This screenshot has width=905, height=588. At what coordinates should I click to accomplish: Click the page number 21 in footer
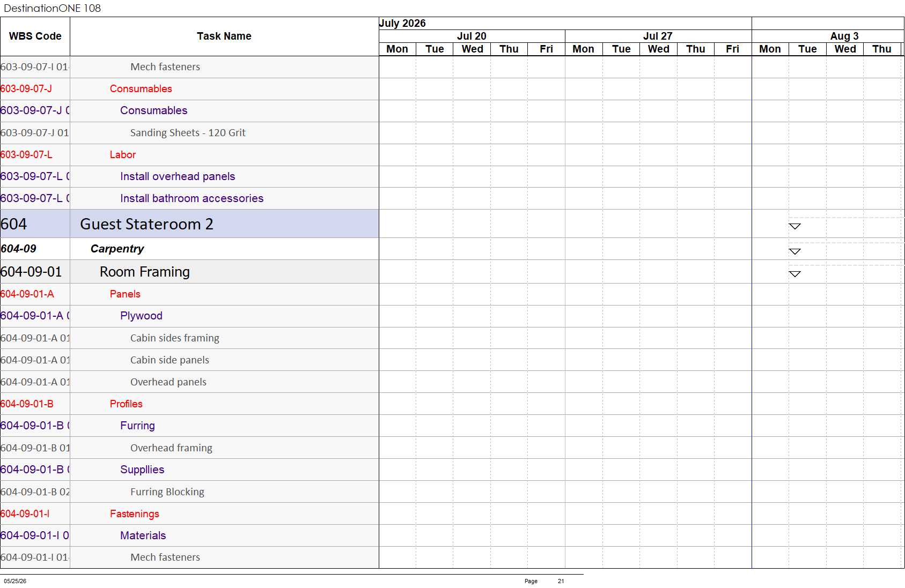click(x=561, y=581)
